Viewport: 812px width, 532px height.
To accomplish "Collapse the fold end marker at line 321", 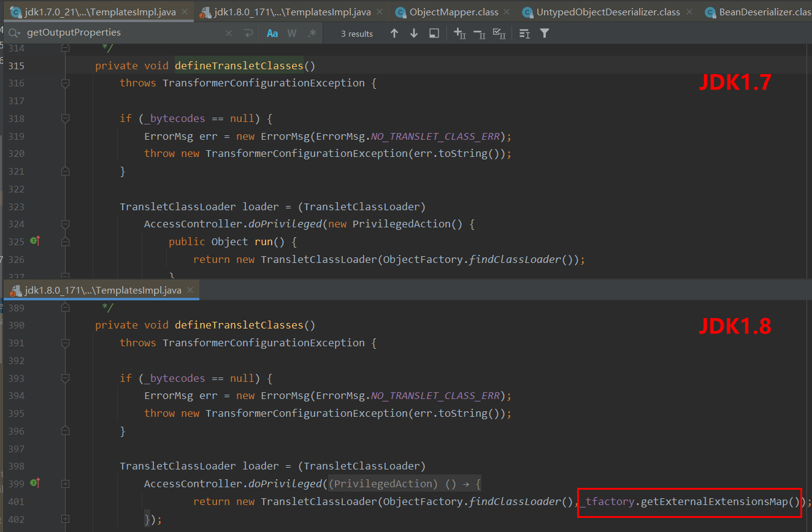I will tap(66, 172).
